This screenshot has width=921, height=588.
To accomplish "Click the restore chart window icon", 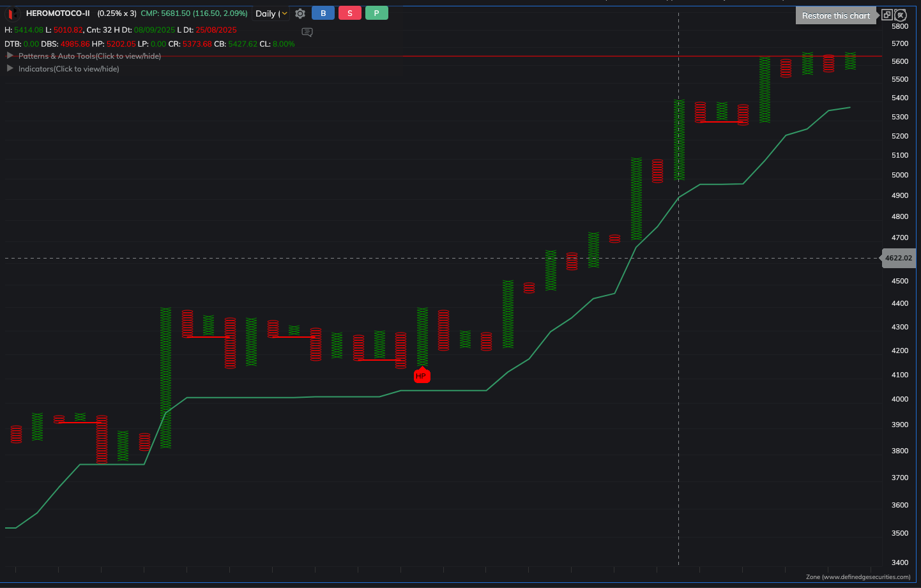I will 887,15.
